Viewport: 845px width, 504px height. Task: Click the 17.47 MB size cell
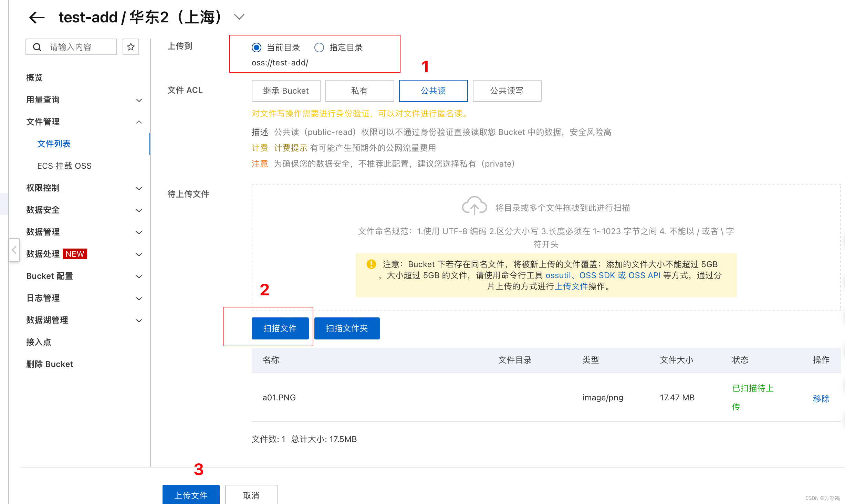coord(677,398)
